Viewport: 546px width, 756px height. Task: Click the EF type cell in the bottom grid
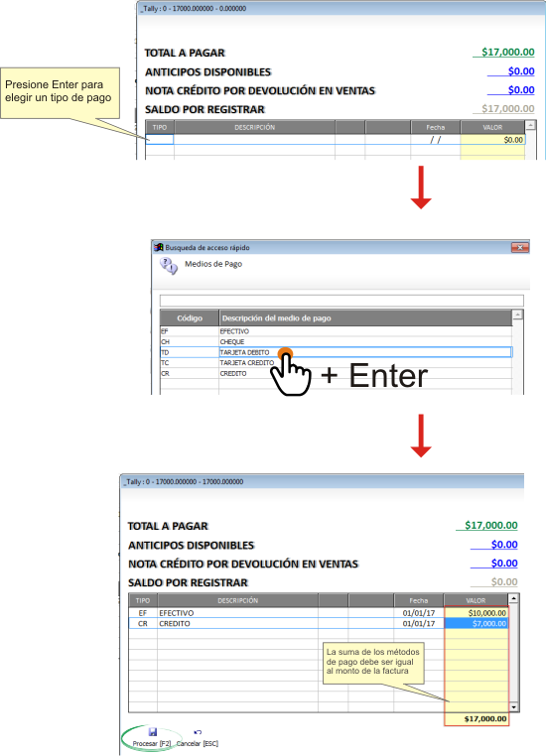143,613
